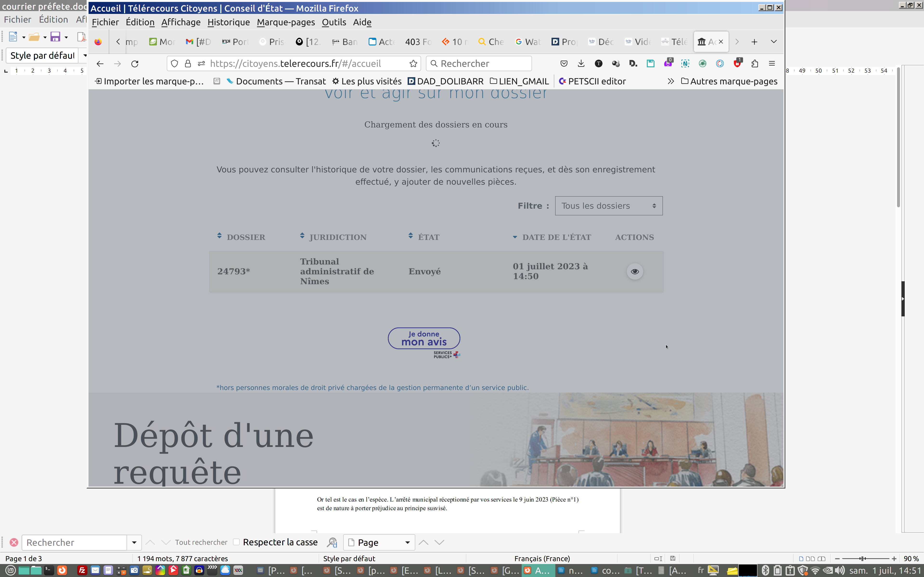Open a new tab with plus icon
Viewport: 924px width, 577px height.
click(x=754, y=42)
